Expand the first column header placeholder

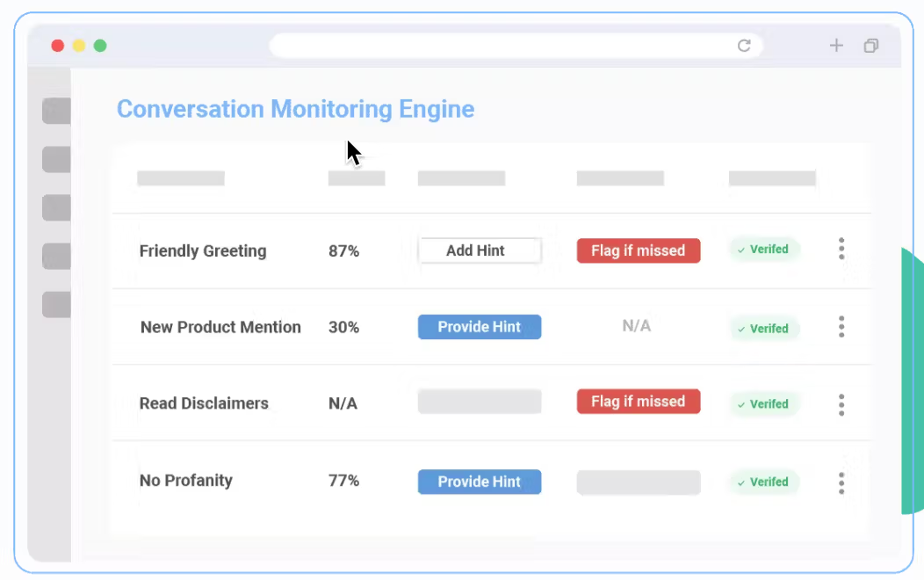180,178
